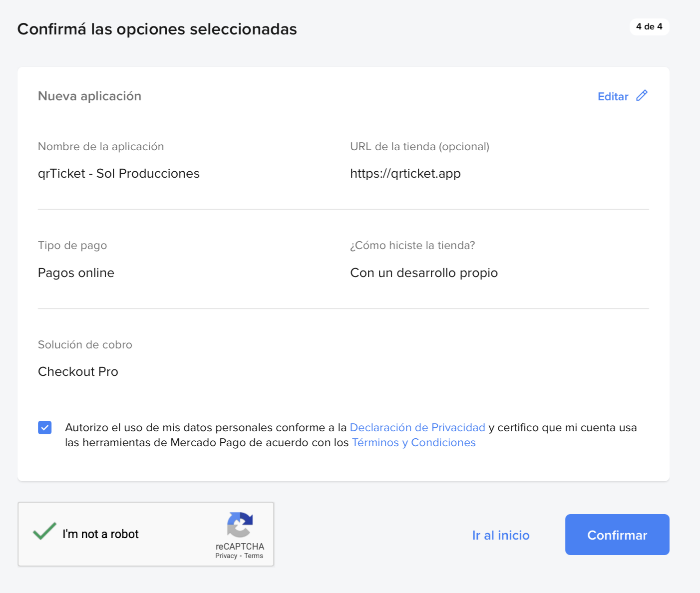Open the reCAPTCHA Terms link
Viewport: 700px width, 593px height.
[254, 556]
